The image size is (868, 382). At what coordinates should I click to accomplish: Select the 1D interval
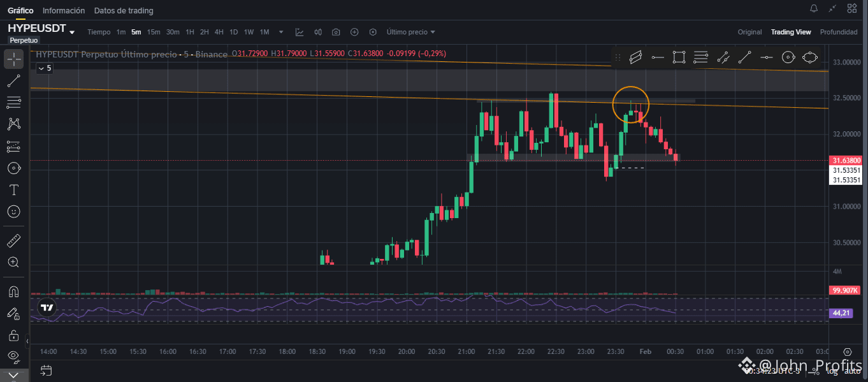pyautogui.click(x=234, y=32)
